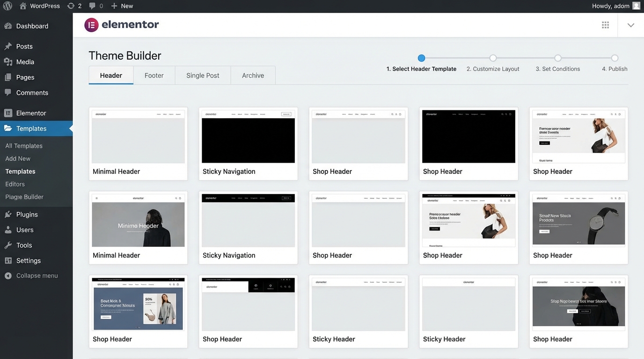This screenshot has height=359, width=644.
Task: Switch to the Footer tab
Action: point(154,75)
